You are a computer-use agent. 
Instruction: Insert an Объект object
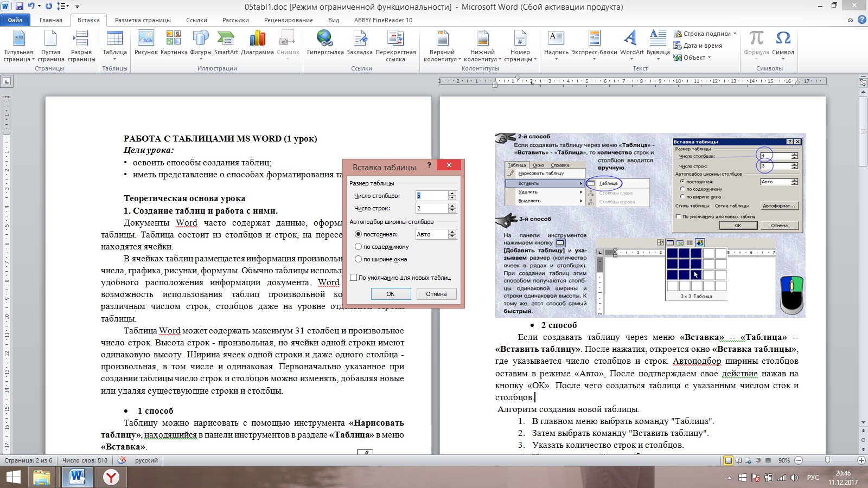click(x=692, y=57)
